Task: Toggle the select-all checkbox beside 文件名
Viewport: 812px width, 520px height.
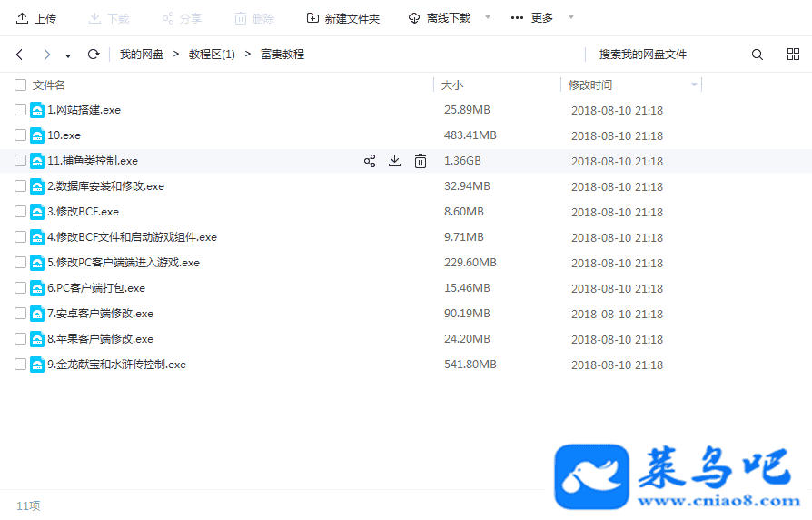Action: click(x=20, y=85)
